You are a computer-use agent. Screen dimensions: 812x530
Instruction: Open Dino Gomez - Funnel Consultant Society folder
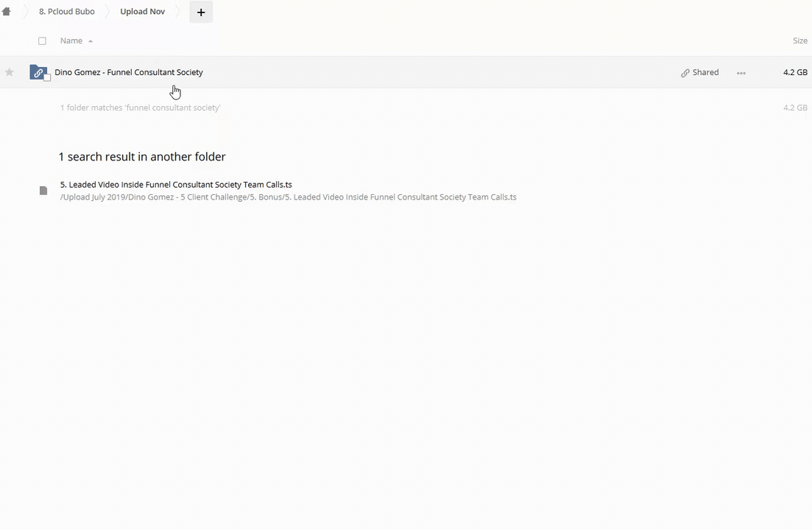coord(129,72)
